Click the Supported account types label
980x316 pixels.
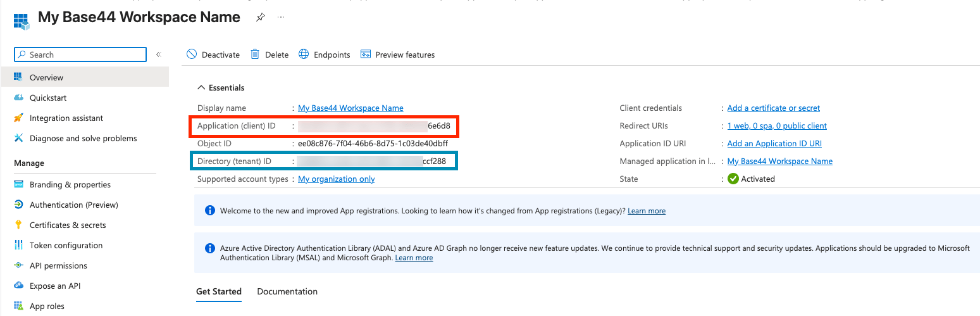coord(243,179)
